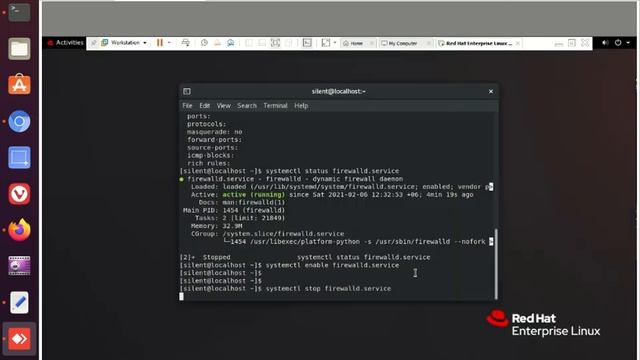The image size is (640, 360).
Task: Click the silent@localhost terminal title bar
Action: (338, 91)
